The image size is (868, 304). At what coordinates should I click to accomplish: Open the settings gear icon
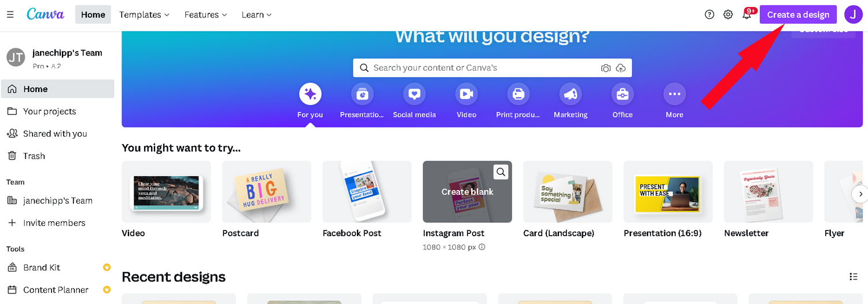point(728,14)
